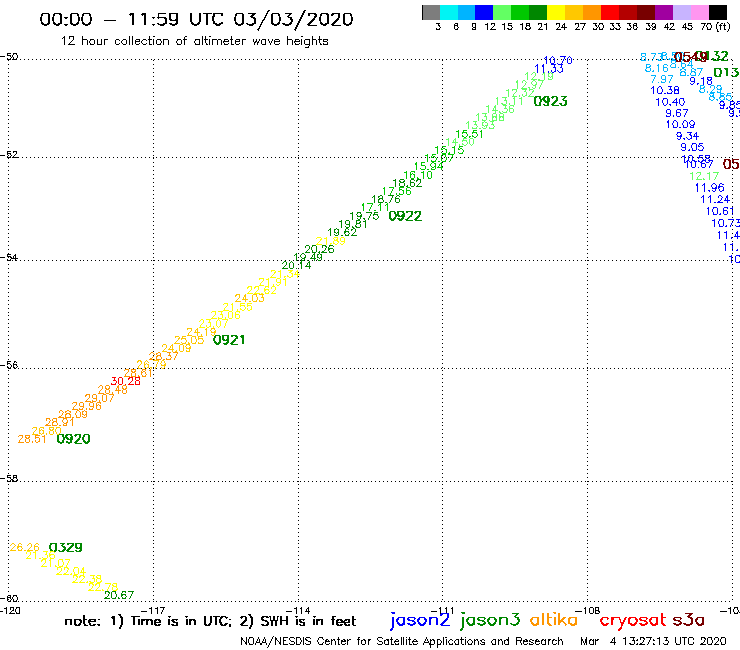Viewport: 740px width, 650px height.
Task: Click the jason3 satellite legend label
Action: tap(490, 620)
